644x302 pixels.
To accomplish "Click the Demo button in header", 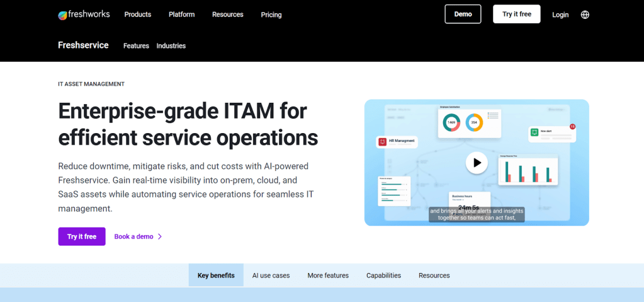I will tap(463, 14).
